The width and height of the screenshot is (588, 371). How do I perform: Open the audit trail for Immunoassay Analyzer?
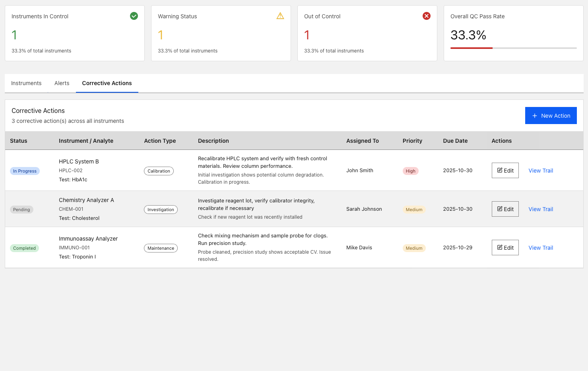541,248
